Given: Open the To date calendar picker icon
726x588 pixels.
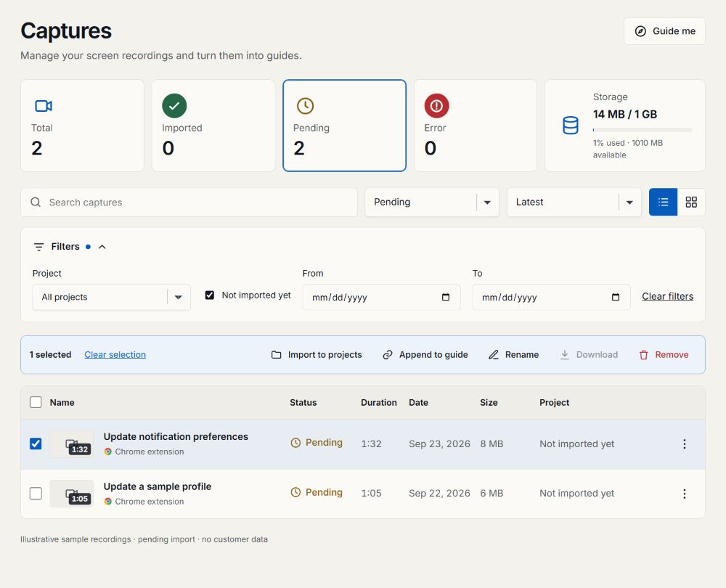Looking at the screenshot, I should [616, 297].
